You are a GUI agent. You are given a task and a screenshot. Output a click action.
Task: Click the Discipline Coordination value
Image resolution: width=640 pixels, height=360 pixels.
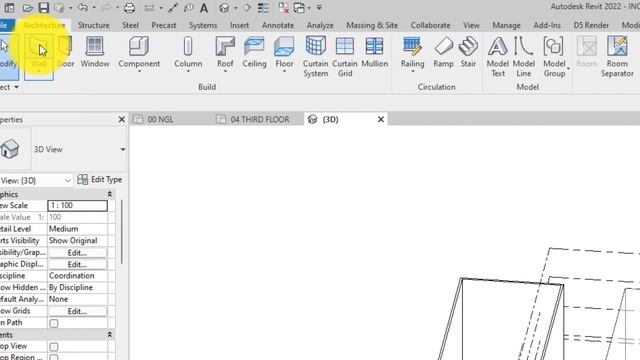point(78,276)
